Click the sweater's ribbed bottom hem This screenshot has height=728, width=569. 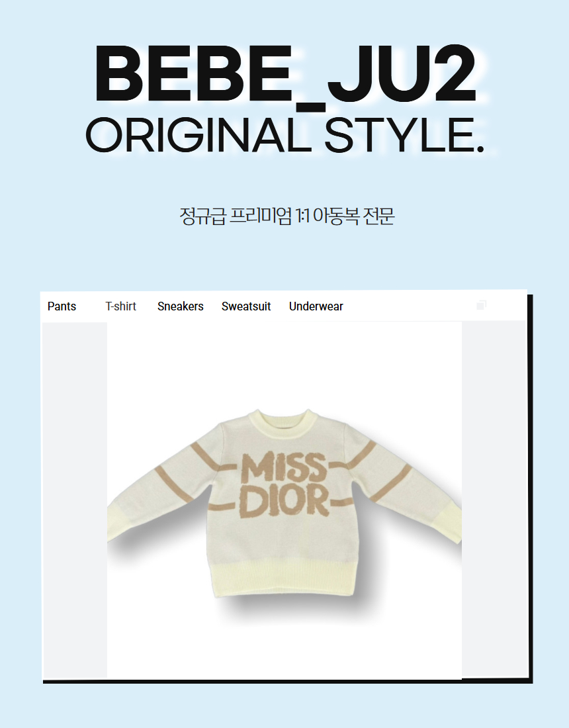coord(284,580)
